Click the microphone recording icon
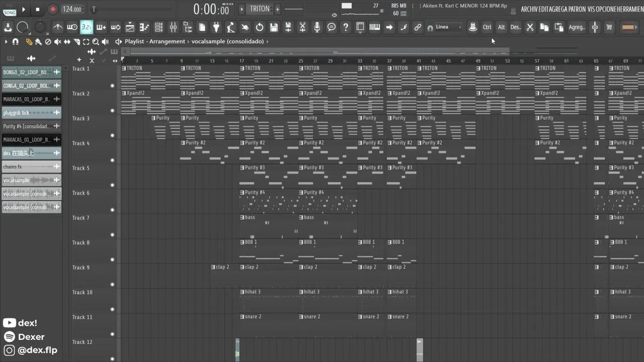 317,27
